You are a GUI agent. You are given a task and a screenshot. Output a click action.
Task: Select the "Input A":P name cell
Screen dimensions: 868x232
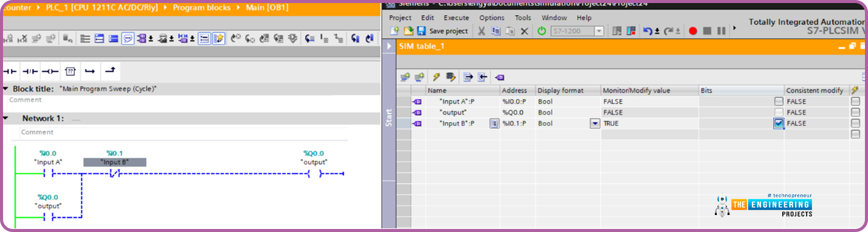point(463,101)
